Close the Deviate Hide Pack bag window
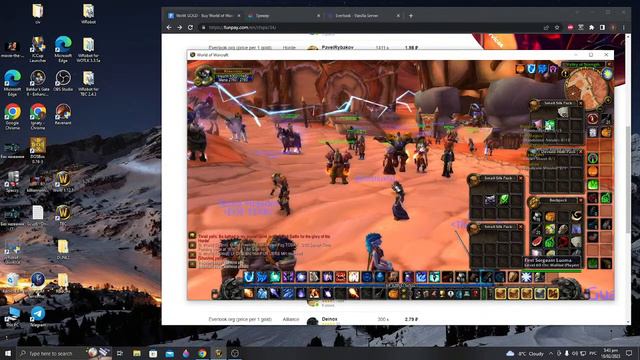The image size is (640, 360). 580,152
